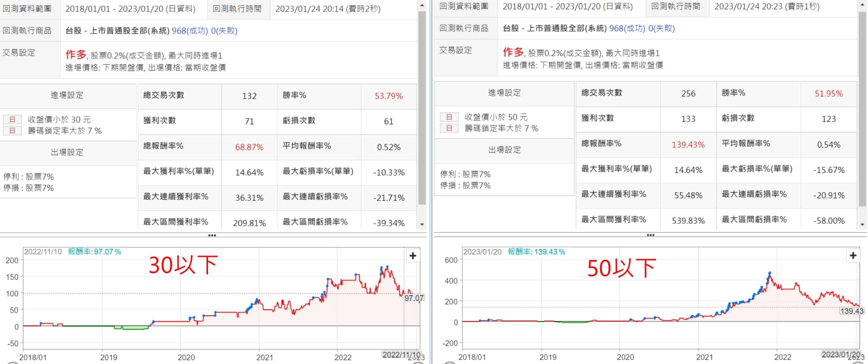
Task: Click the plus button on the 50以下 chart
Action: [x=853, y=256]
